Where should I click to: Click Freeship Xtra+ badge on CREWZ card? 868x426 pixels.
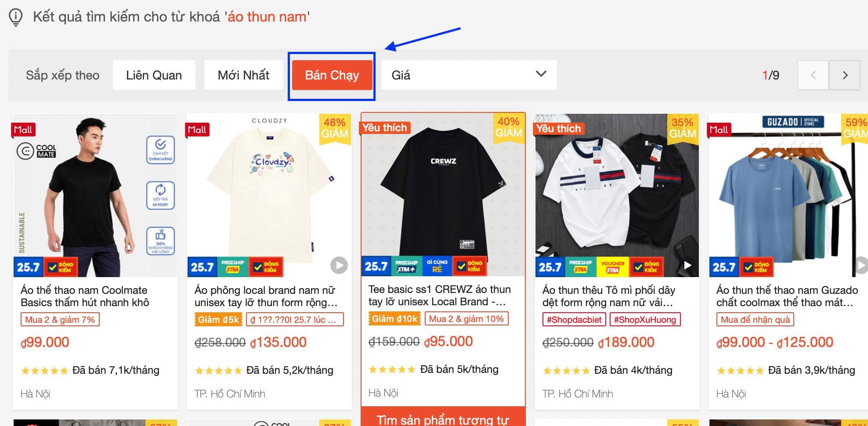coord(406,266)
